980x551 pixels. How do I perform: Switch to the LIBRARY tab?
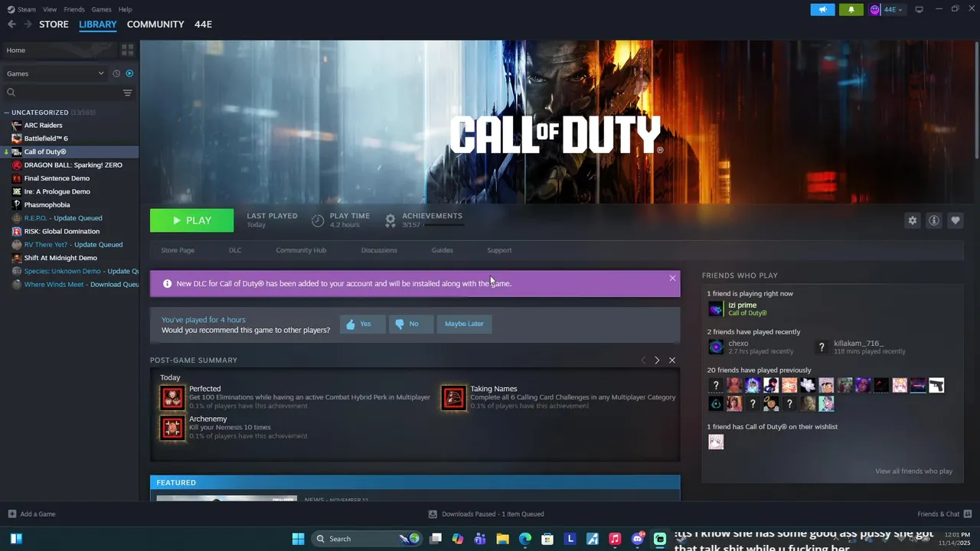pos(98,24)
